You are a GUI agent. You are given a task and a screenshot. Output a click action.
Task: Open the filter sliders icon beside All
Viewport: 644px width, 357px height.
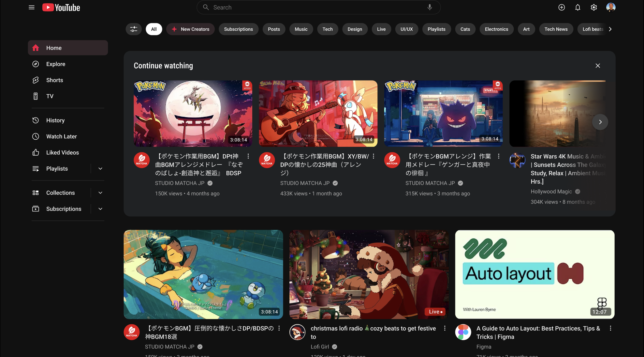(x=134, y=29)
